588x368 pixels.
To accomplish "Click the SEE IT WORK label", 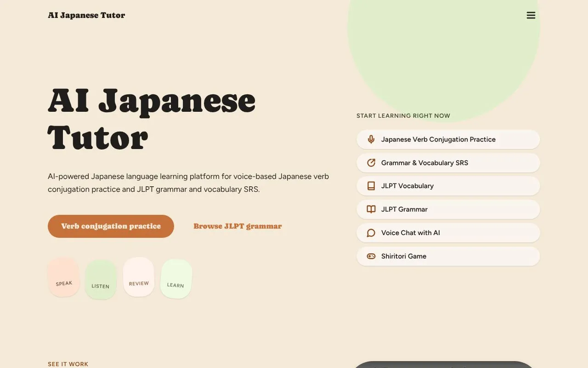I will pos(68,364).
